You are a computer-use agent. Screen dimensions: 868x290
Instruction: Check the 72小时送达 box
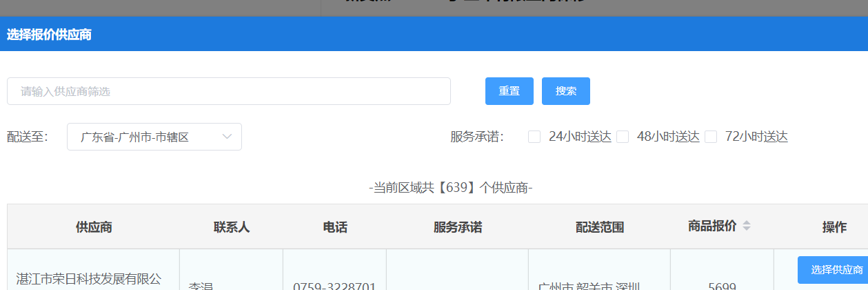[711, 137]
